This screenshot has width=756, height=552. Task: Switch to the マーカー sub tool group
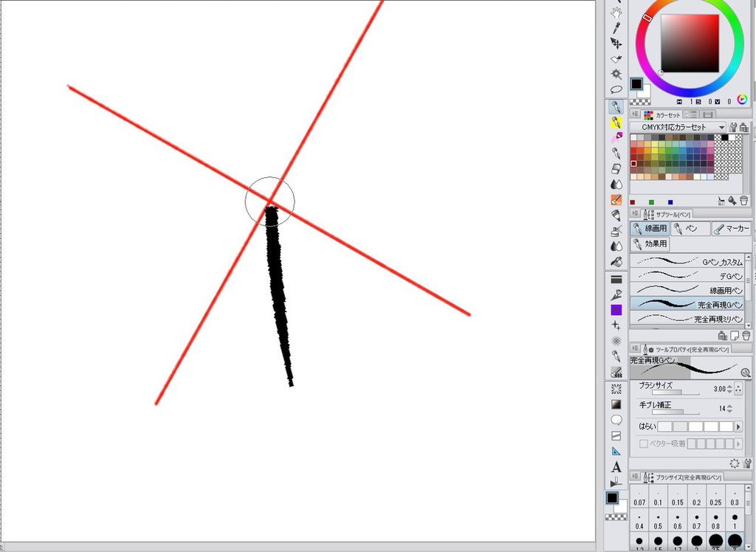click(x=731, y=230)
